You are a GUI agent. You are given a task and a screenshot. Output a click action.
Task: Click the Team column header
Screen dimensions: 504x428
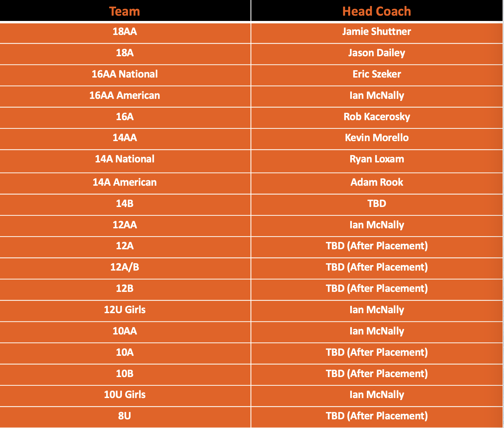125,11
